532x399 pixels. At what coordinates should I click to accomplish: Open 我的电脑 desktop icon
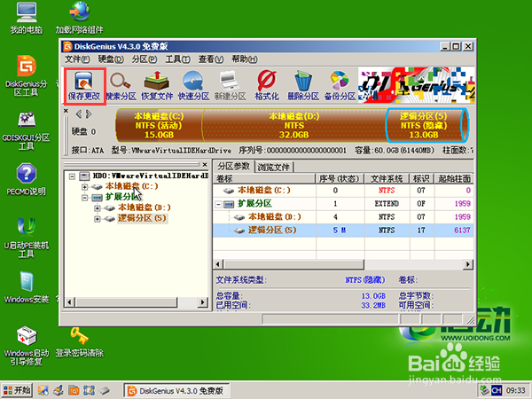coord(26,18)
